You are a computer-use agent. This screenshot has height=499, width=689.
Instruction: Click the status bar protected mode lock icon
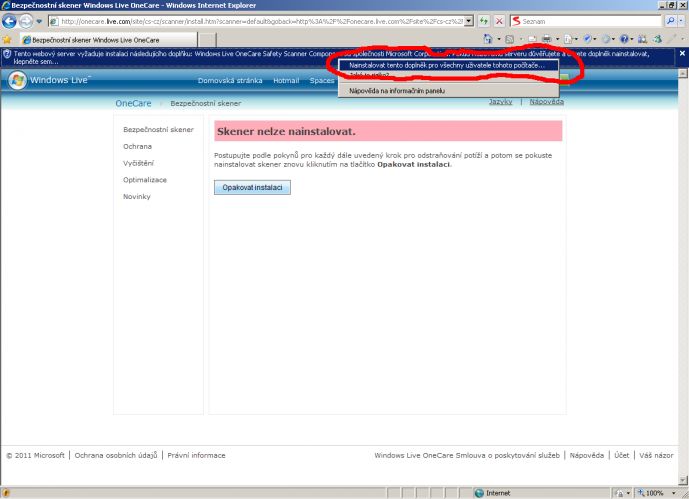[619, 493]
